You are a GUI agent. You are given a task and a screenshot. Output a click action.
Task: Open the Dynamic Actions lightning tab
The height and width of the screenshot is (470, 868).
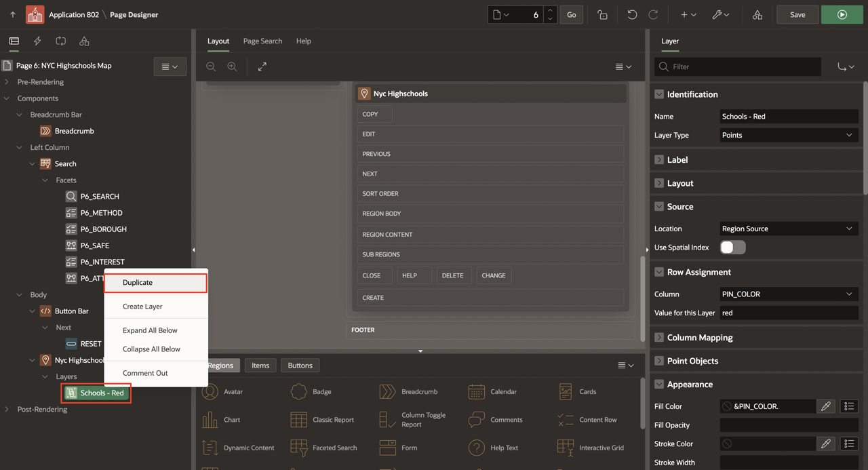(37, 41)
